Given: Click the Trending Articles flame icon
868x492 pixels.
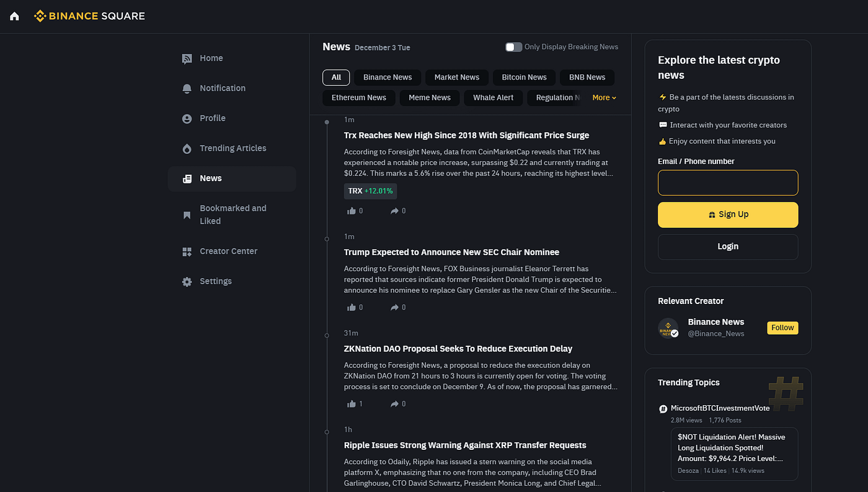Looking at the screenshot, I should tap(187, 148).
